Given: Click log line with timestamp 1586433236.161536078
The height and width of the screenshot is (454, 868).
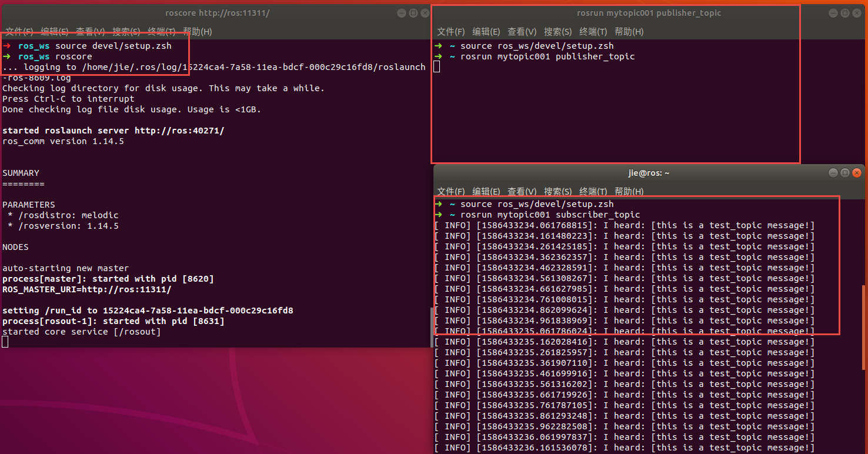Looking at the screenshot, I should 625,448.
